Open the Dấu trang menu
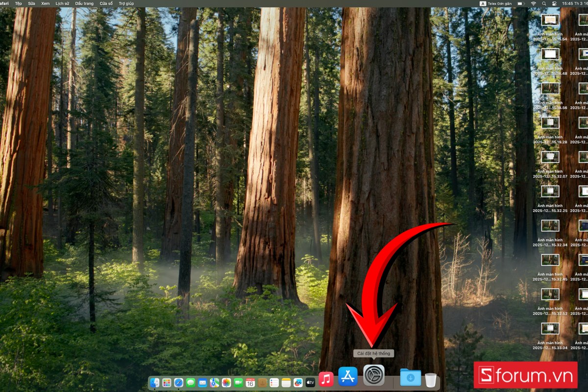 pyautogui.click(x=84, y=3)
